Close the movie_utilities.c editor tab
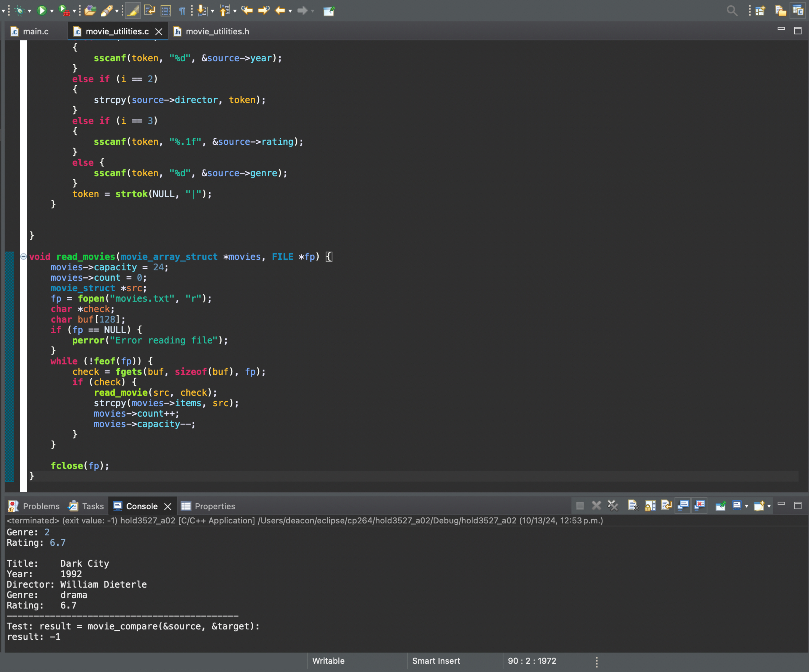Image resolution: width=809 pixels, height=672 pixels. tap(159, 31)
